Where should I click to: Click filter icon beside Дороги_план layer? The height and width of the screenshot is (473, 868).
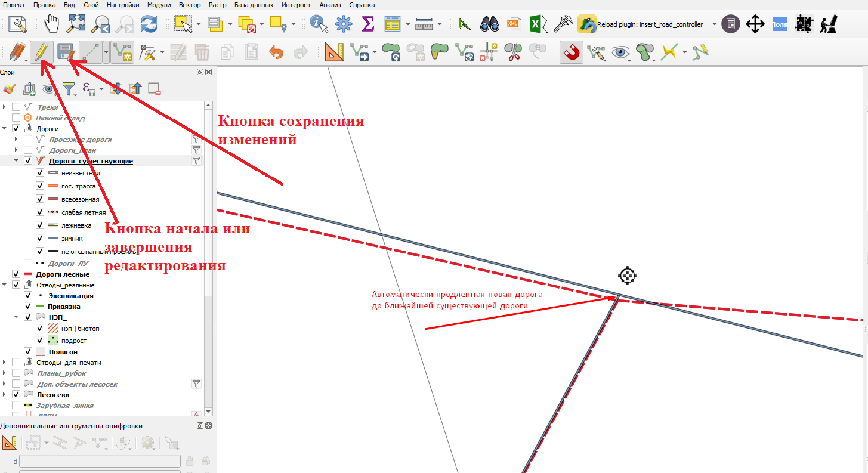pyautogui.click(x=196, y=150)
